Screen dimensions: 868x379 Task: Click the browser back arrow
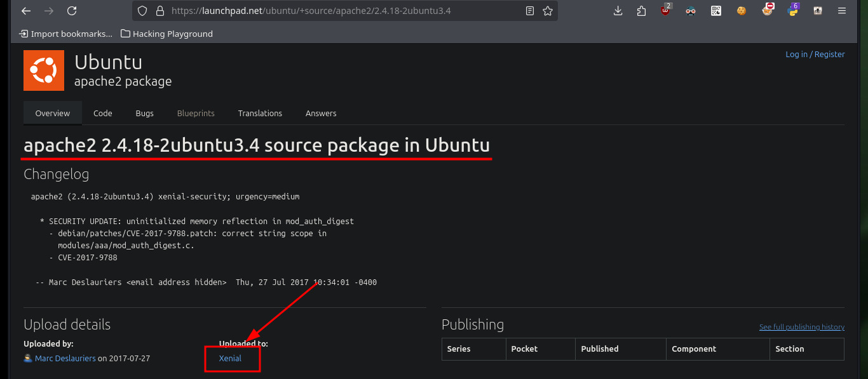25,11
